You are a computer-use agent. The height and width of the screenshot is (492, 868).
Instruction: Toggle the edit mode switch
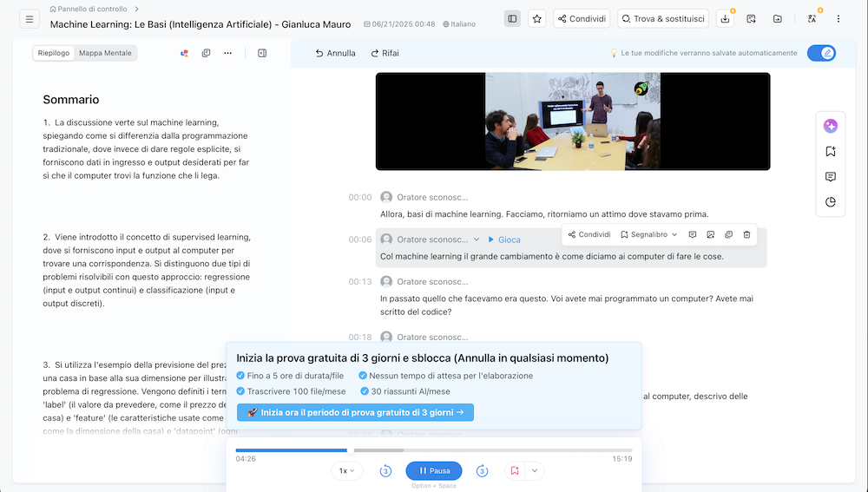coord(821,53)
